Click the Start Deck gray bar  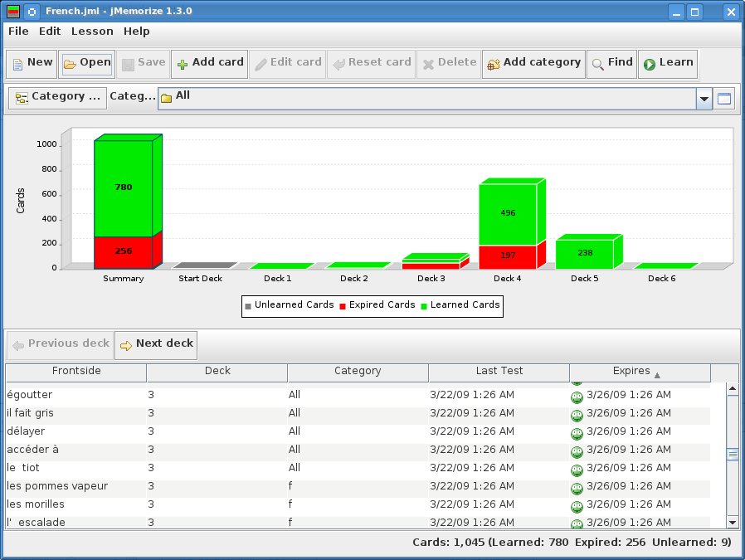click(x=204, y=265)
